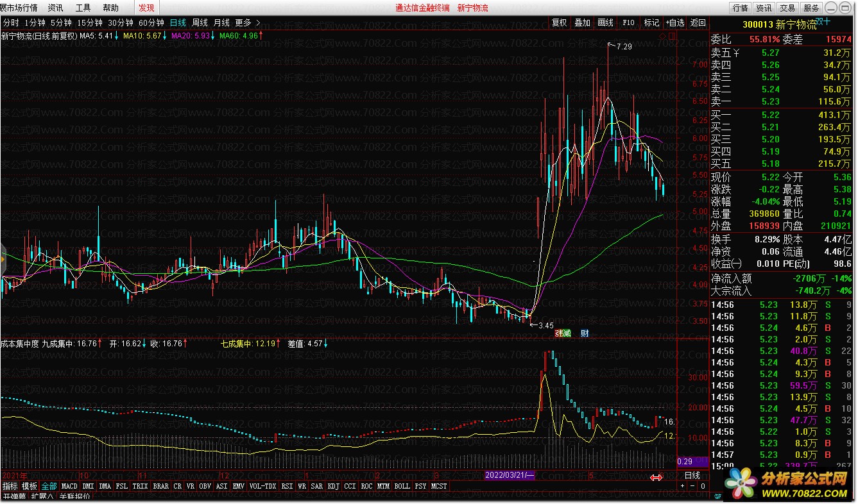Select the 日线 period tab
The image size is (858, 504).
(x=178, y=22)
